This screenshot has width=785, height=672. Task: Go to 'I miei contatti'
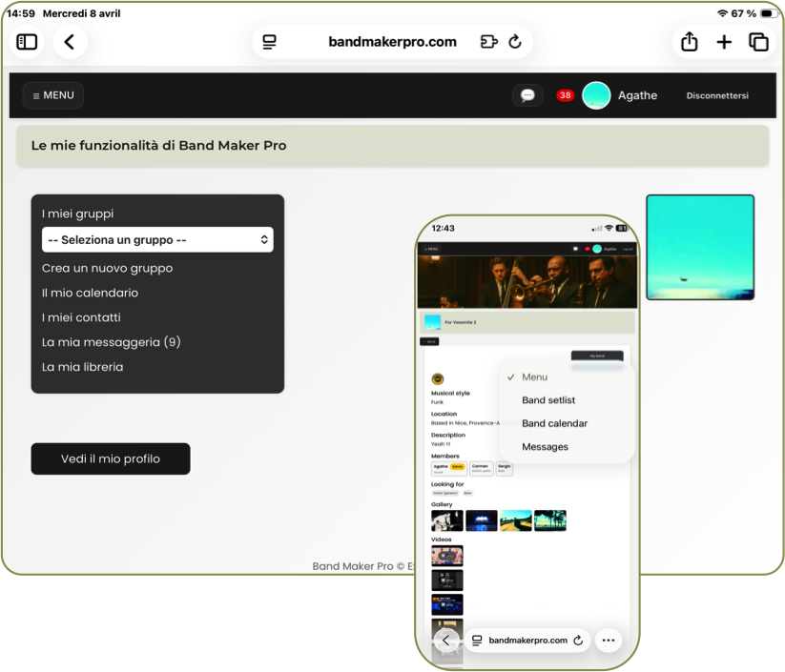tap(81, 317)
